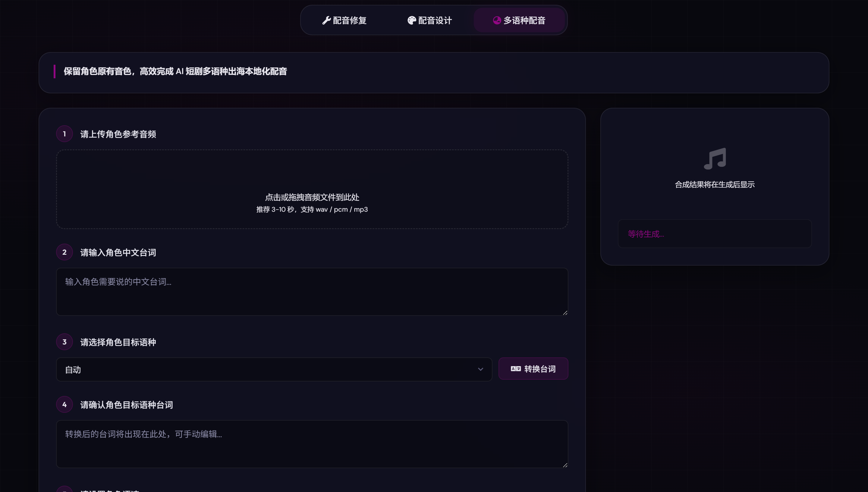Focus the target-language script text box
Image resolution: width=868 pixels, height=492 pixels.
(312, 444)
